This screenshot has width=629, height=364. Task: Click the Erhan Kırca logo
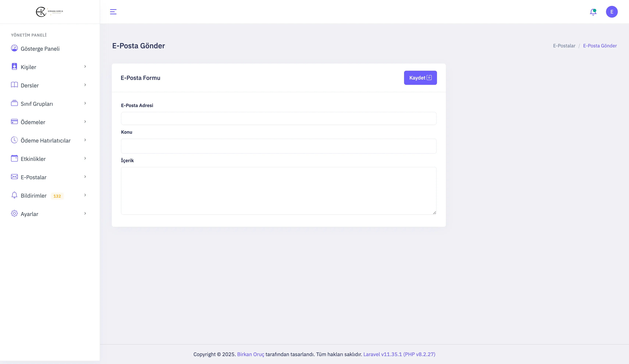pos(49,12)
